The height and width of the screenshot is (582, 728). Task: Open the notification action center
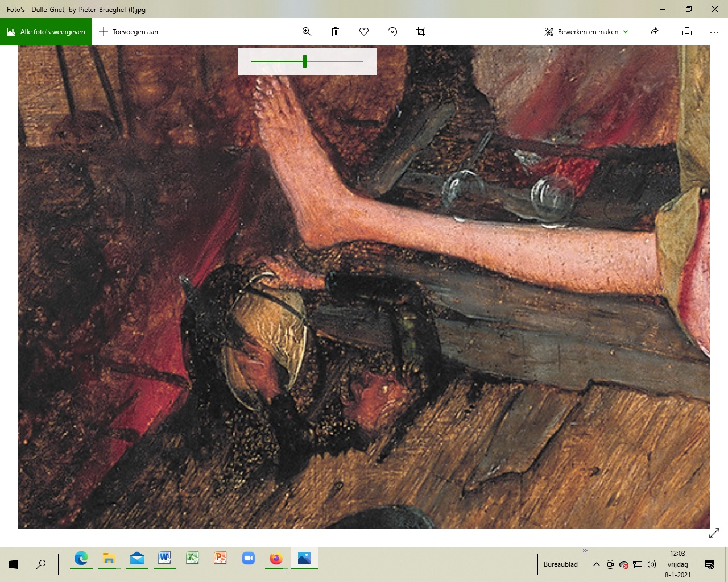709,564
